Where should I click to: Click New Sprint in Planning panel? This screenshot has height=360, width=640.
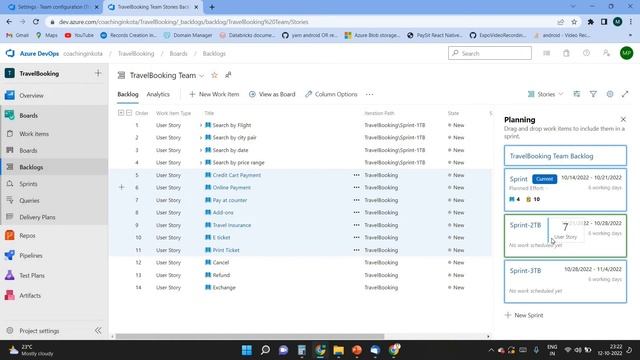point(524,315)
